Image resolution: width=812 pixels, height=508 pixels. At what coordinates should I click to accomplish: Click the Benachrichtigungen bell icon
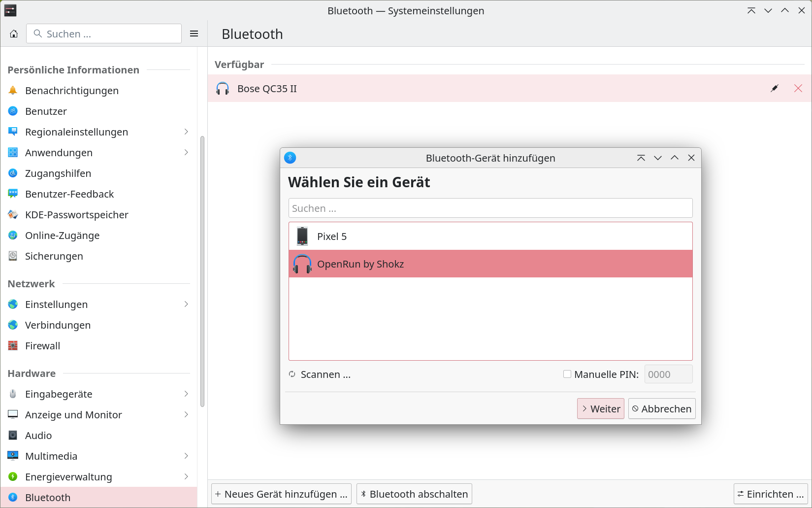[13, 91]
